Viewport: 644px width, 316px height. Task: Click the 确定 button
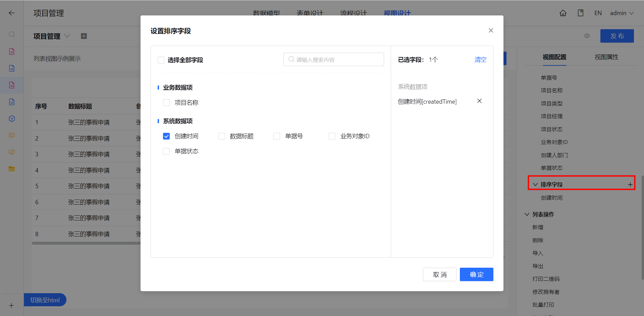(x=476, y=274)
